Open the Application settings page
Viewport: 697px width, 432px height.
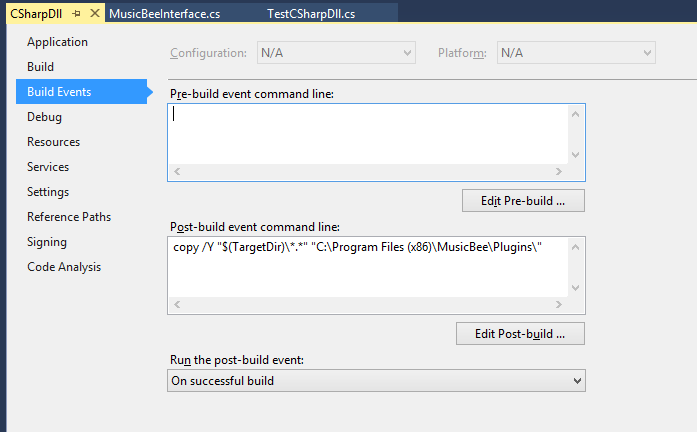pos(57,42)
